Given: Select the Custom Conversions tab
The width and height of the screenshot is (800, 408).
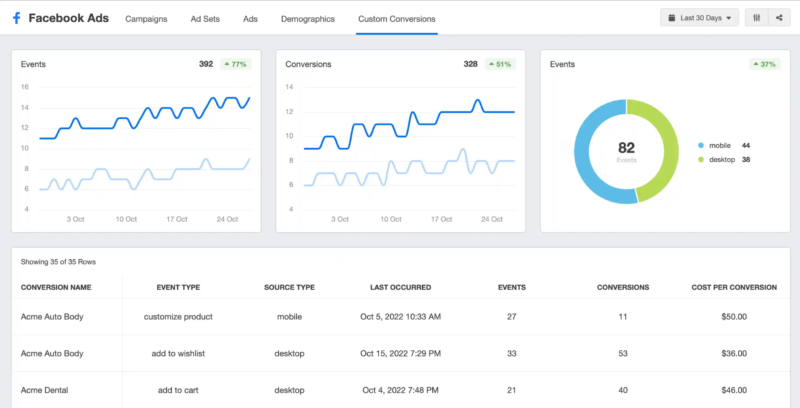Looking at the screenshot, I should 396,19.
